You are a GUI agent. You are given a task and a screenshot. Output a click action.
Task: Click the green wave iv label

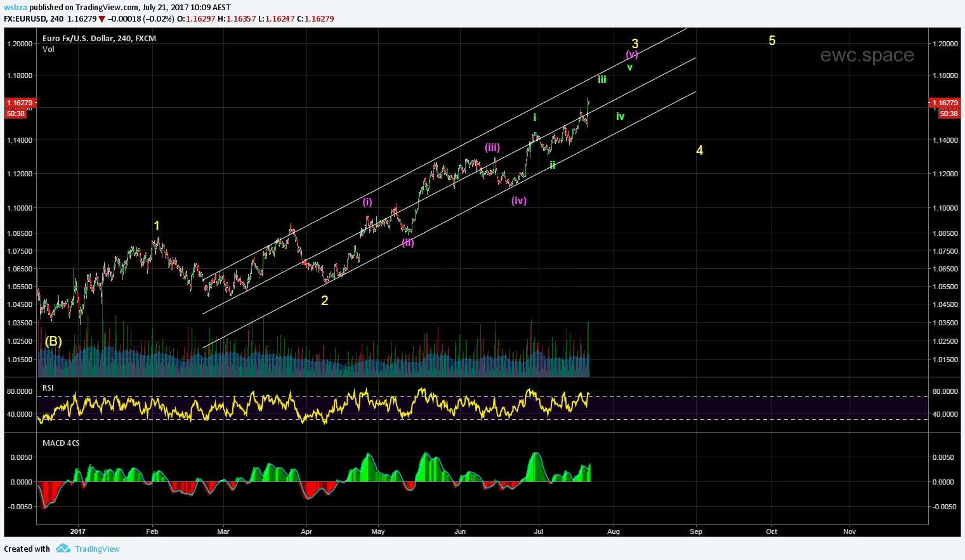620,116
